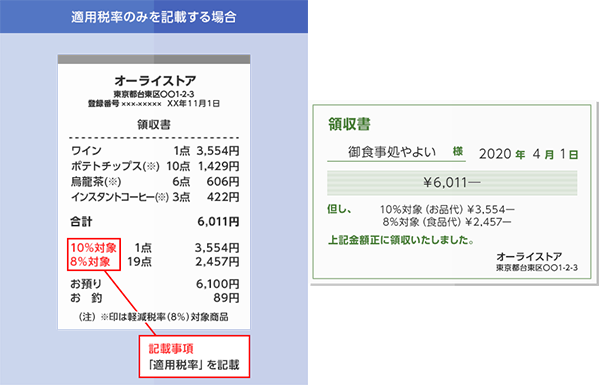The width and height of the screenshot is (600, 385).
Task: Select the store name オーライストア on receipt
Action: tap(155, 81)
